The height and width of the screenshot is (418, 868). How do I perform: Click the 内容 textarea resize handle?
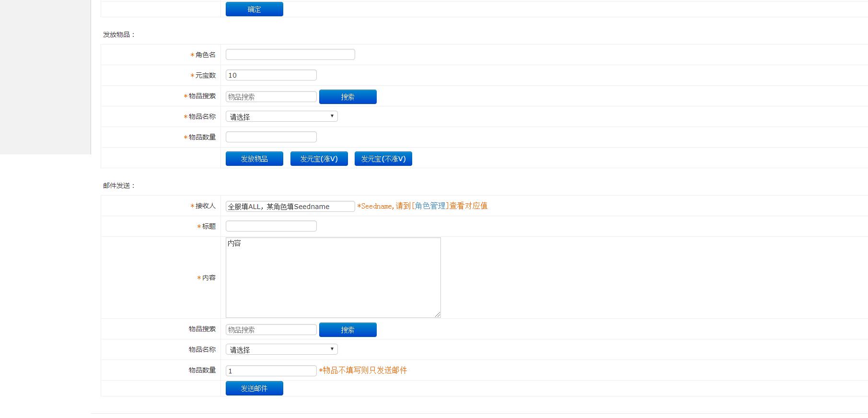pyautogui.click(x=438, y=314)
